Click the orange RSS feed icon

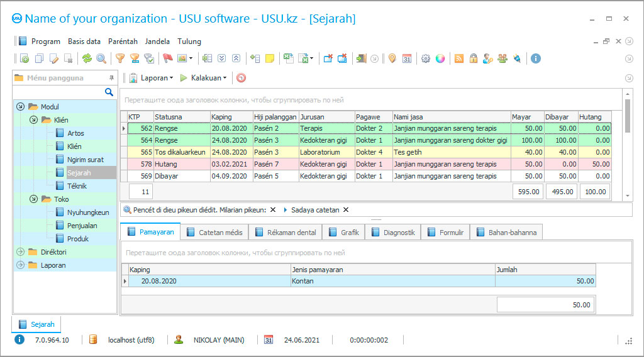pos(459,58)
